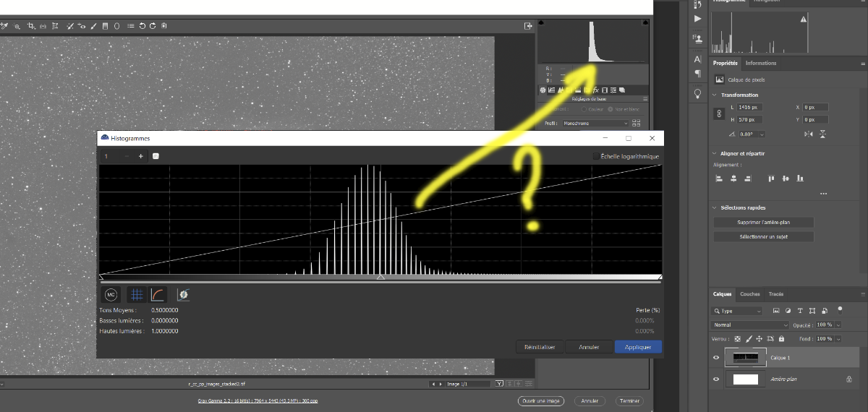
Task: Open the layer Type filter dropdown
Action: [x=737, y=311]
